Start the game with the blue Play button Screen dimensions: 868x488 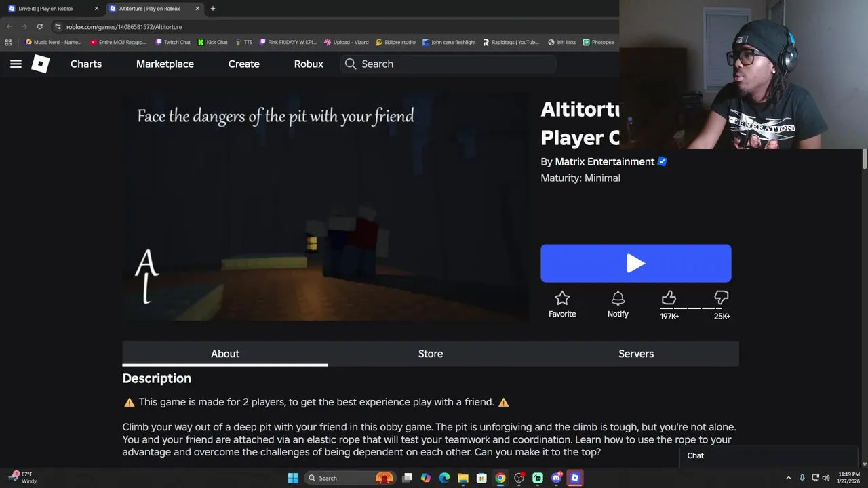coord(635,263)
